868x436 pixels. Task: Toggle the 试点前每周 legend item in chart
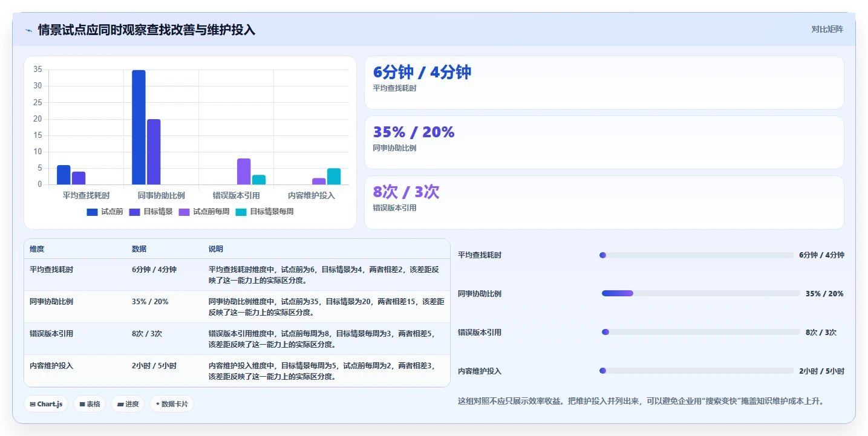point(204,212)
